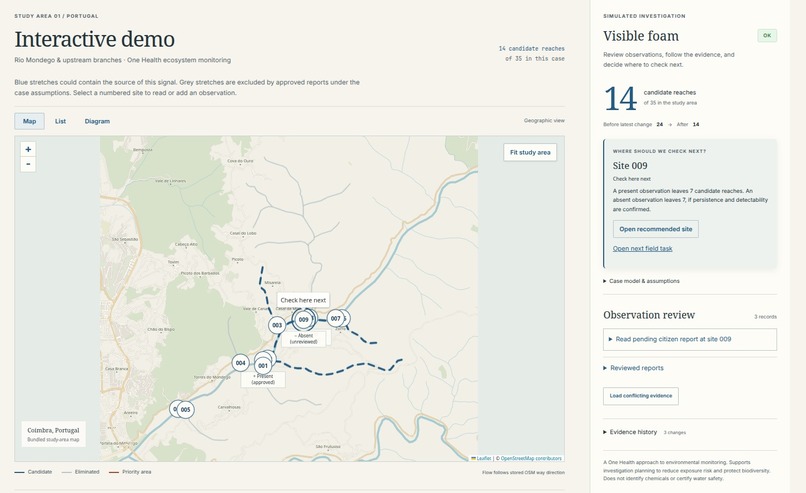Zoom out of the map
This screenshot has height=493, width=806.
28,164
